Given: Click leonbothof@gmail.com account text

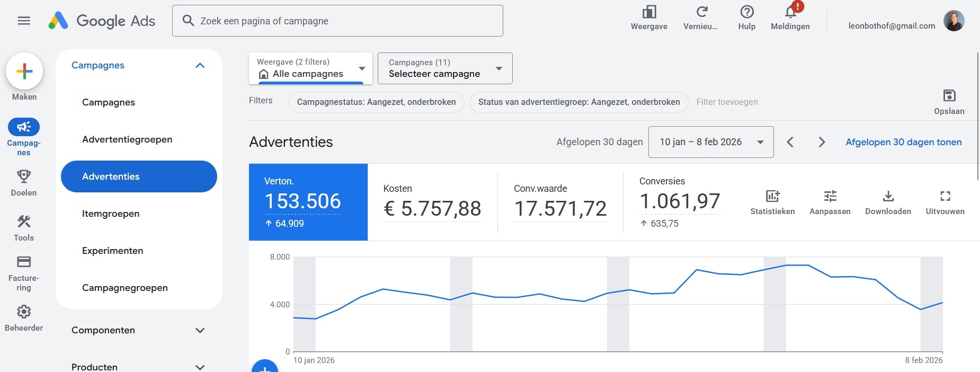Looking at the screenshot, I should pyautogui.click(x=892, y=25).
